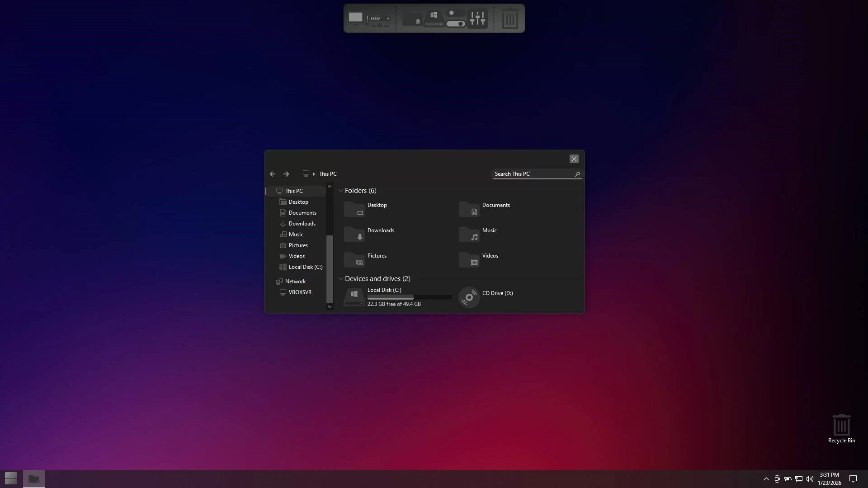Show hidden system tray icons
Image resolution: width=868 pixels, height=488 pixels.
(766, 479)
